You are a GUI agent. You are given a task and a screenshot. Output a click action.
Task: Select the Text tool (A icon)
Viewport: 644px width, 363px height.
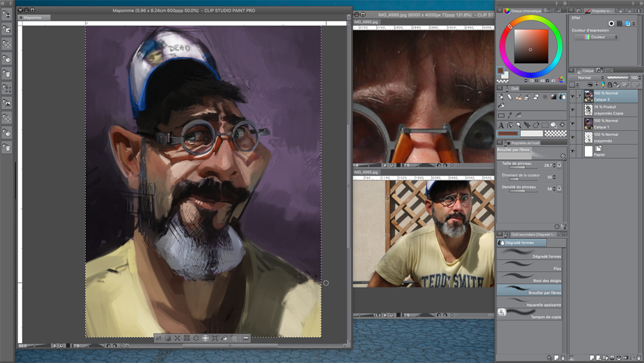pyautogui.click(x=501, y=125)
